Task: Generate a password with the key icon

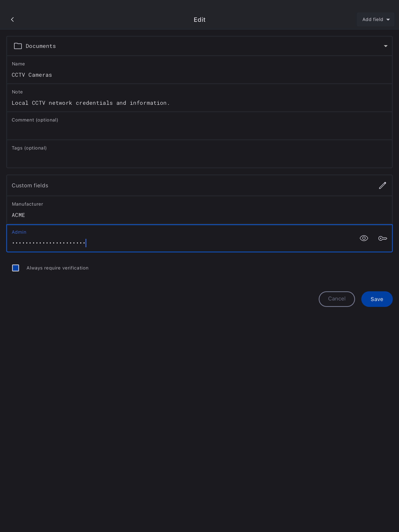Action: (x=382, y=238)
